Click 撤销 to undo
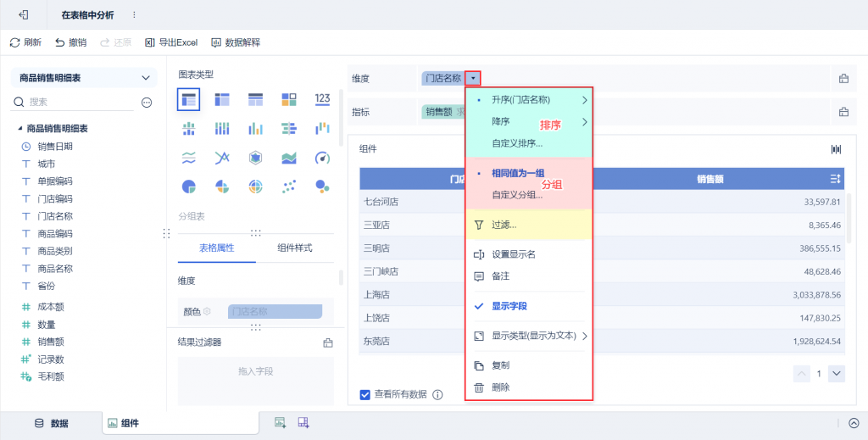The width and height of the screenshot is (868, 440). [x=71, y=42]
